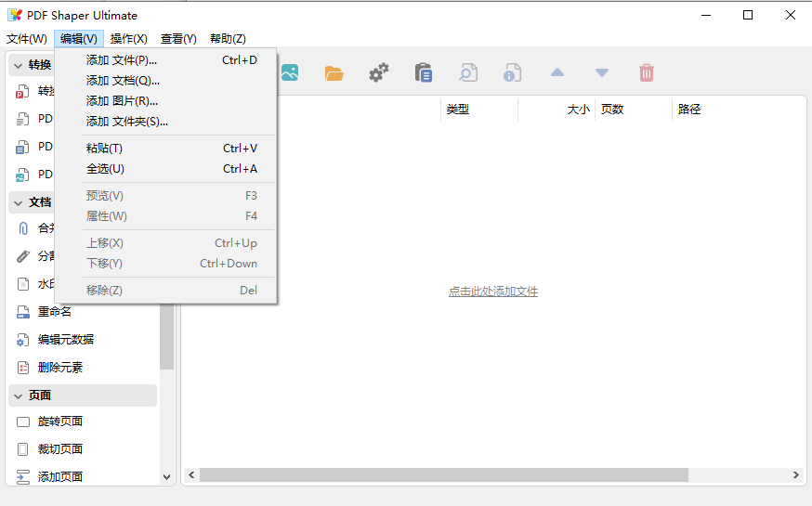Image resolution: width=812 pixels, height=506 pixels.
Task: Close the open 编辑(V) menu
Action: click(79, 39)
